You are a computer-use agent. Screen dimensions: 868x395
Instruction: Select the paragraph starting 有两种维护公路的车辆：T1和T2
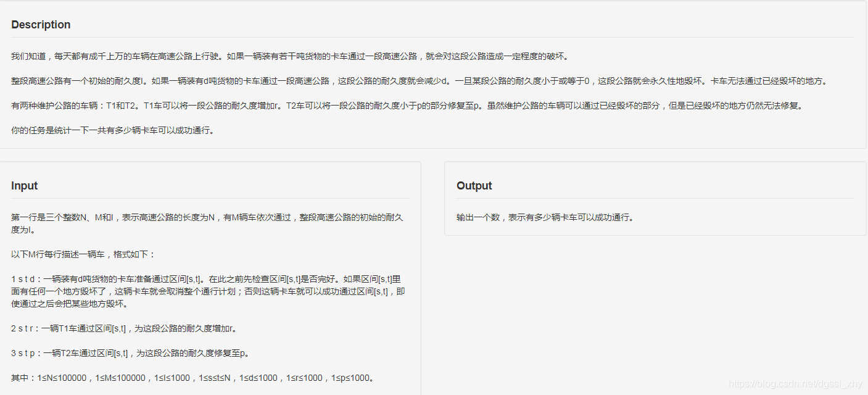tap(407, 106)
